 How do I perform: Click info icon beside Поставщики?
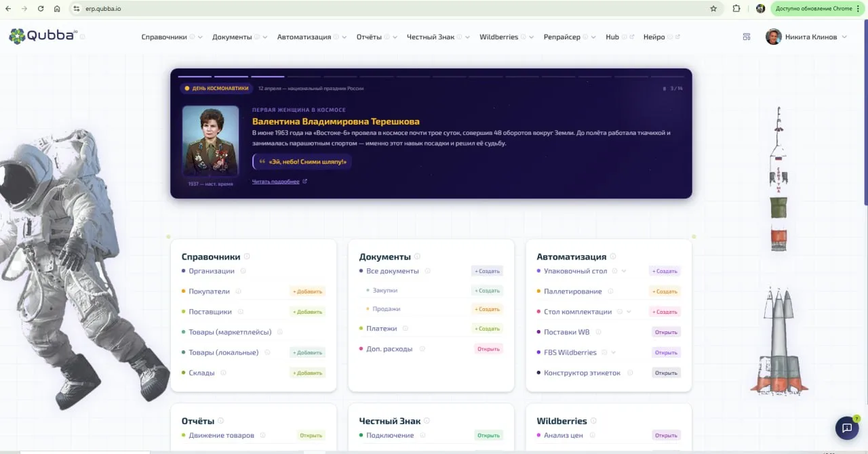click(241, 312)
